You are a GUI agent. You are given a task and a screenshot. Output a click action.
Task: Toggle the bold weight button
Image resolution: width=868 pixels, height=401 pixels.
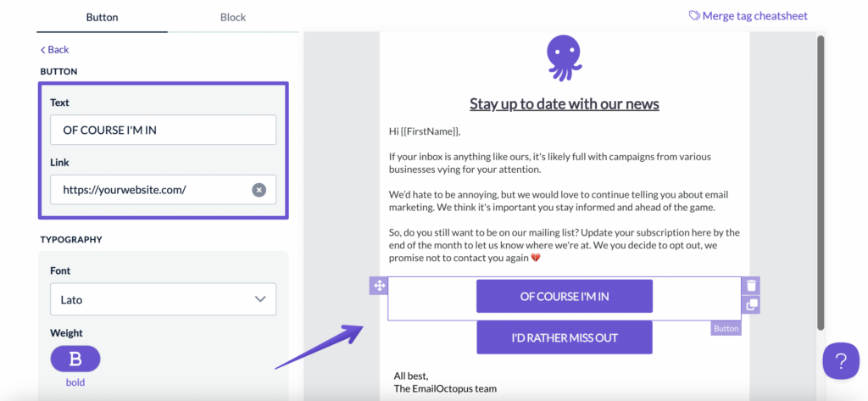pos(75,359)
